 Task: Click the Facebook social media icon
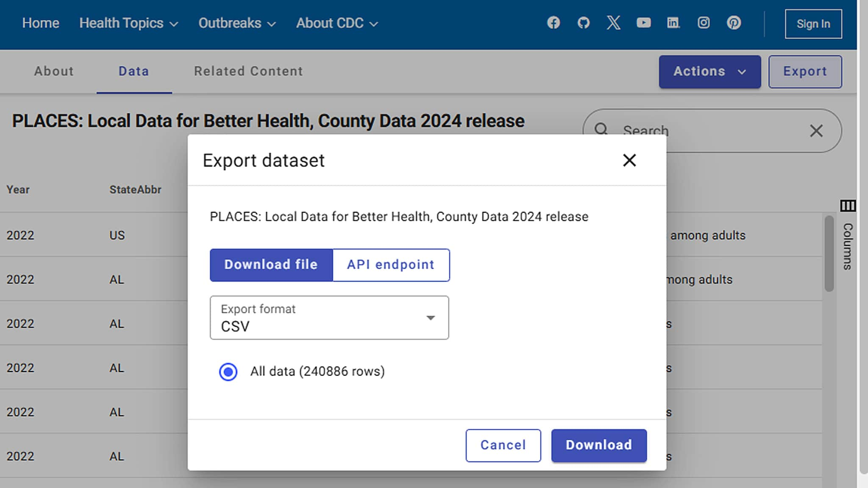tap(553, 22)
